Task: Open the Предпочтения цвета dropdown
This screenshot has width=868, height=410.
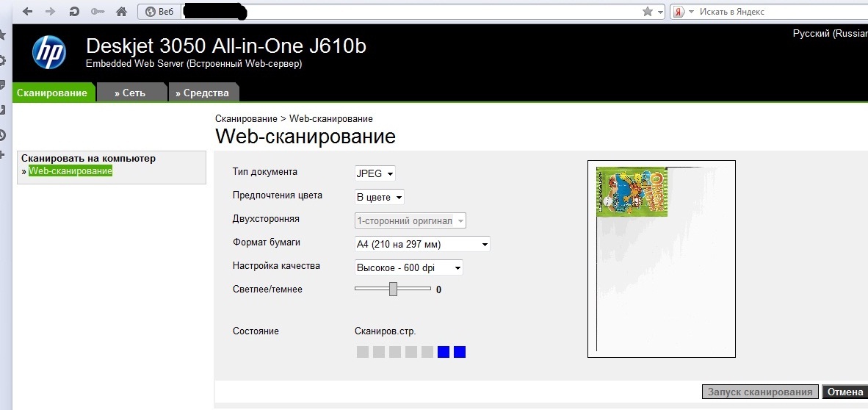Action: 379,197
